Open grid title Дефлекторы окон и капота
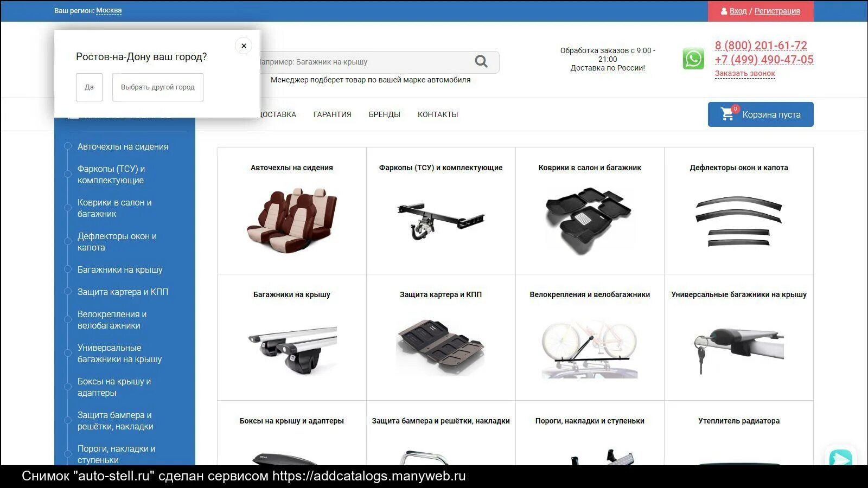The width and height of the screenshot is (868, 488). click(739, 168)
